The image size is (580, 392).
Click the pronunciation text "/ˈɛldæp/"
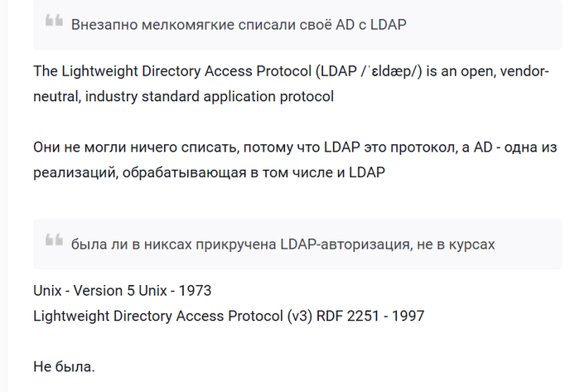tap(394, 71)
